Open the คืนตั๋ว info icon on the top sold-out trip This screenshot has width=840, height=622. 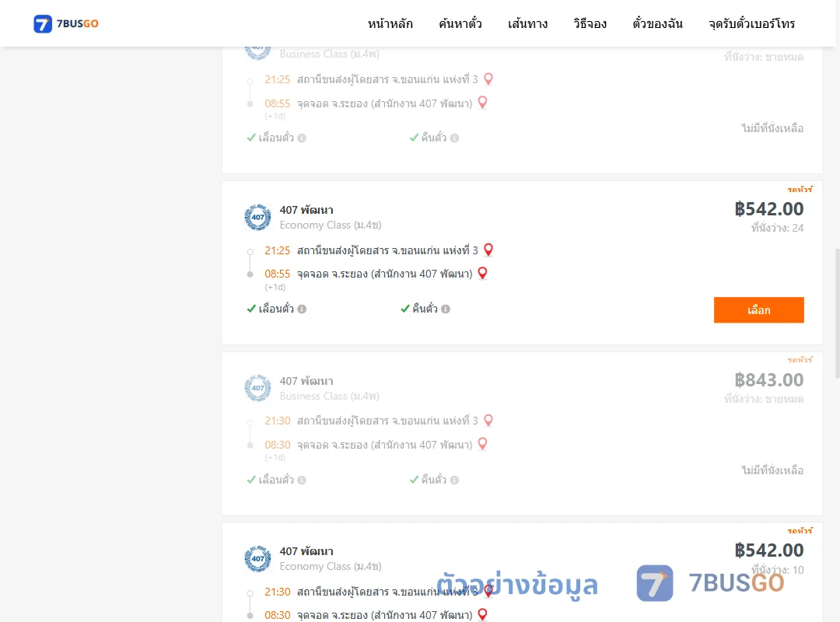coord(455,138)
